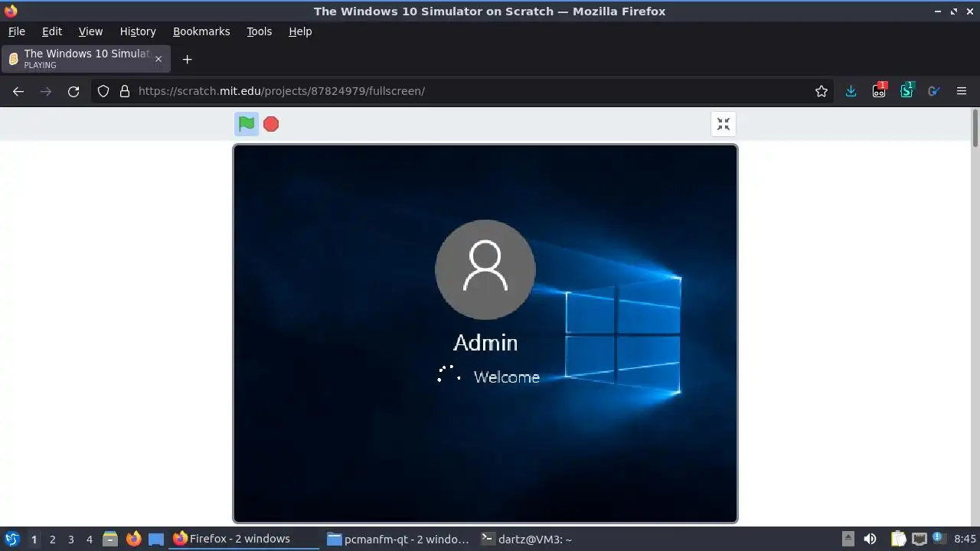Screen dimensions: 980x551
Task: Open the green S extension icon
Action: click(906, 91)
